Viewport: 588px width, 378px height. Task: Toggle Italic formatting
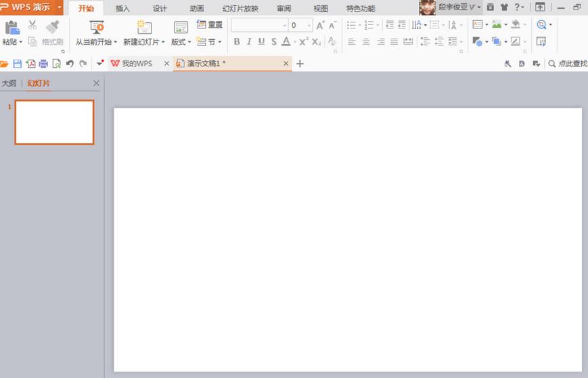[249, 42]
